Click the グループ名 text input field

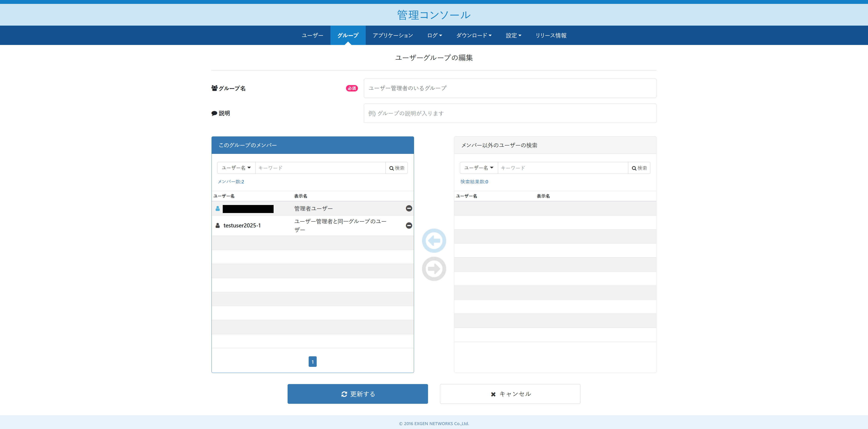(x=509, y=88)
